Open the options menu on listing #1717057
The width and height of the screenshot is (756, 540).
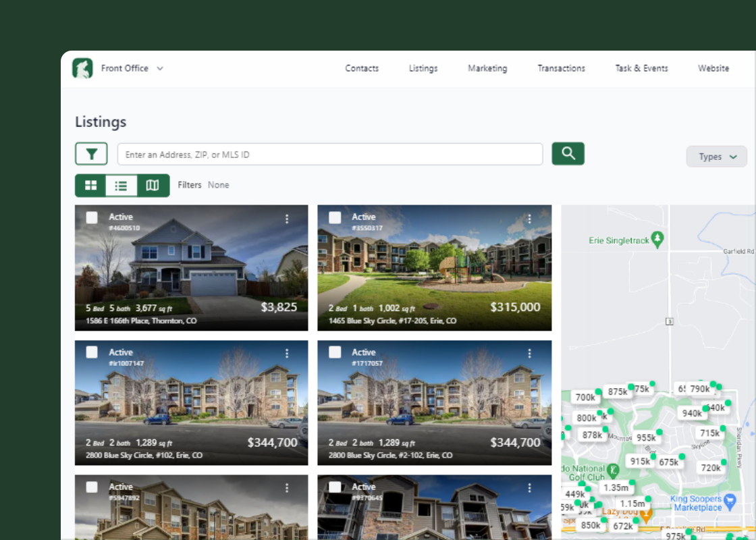(x=529, y=354)
